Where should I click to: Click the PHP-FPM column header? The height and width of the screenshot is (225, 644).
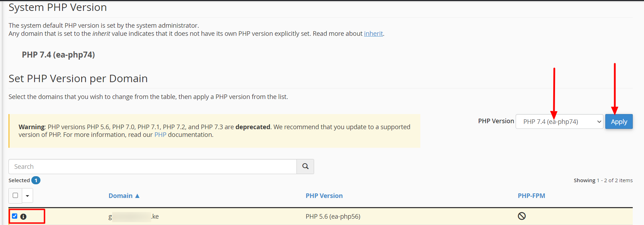531,196
